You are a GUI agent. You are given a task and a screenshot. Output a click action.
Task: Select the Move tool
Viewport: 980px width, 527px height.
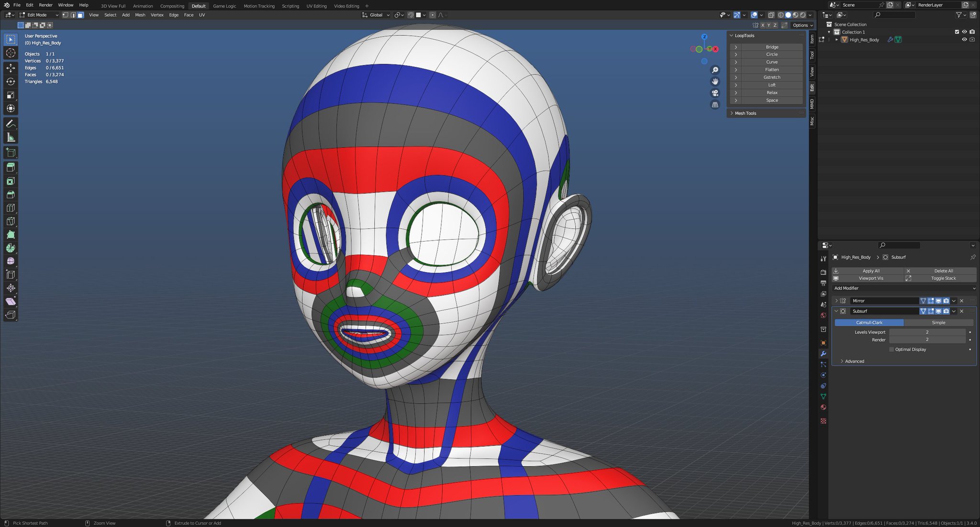pyautogui.click(x=11, y=68)
